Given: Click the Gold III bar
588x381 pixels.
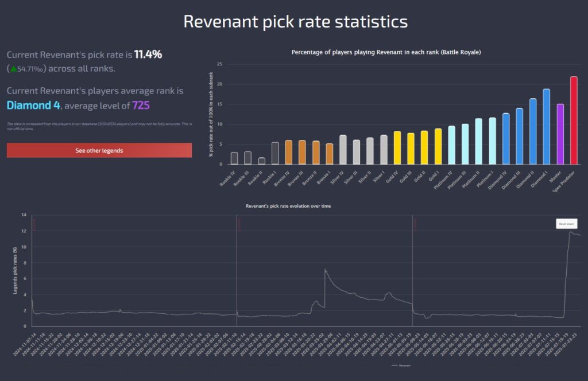Looking at the screenshot, I should [x=411, y=149].
